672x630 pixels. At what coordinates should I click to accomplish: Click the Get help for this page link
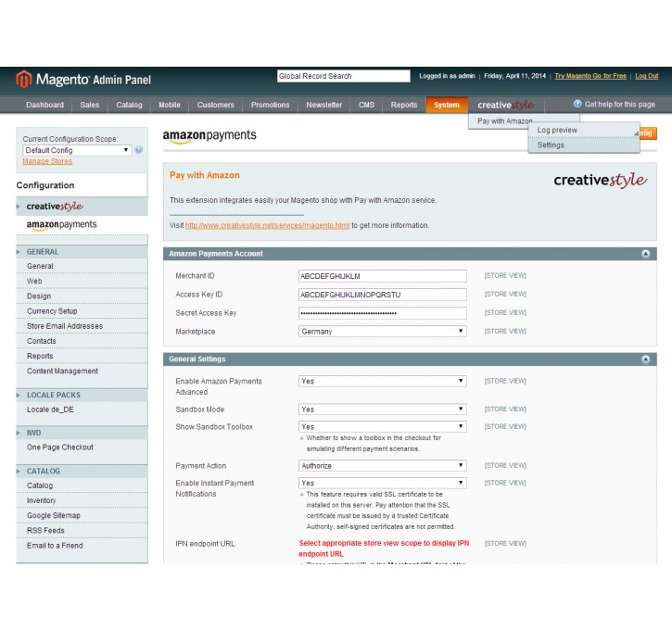tap(620, 105)
